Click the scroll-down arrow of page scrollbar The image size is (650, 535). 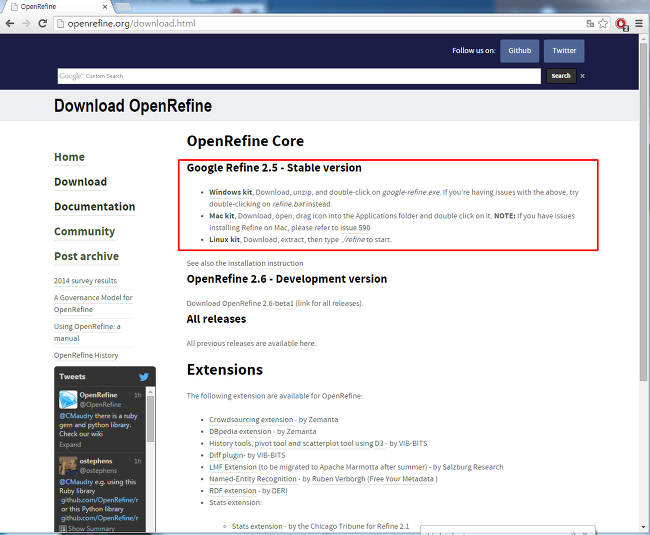643,527
